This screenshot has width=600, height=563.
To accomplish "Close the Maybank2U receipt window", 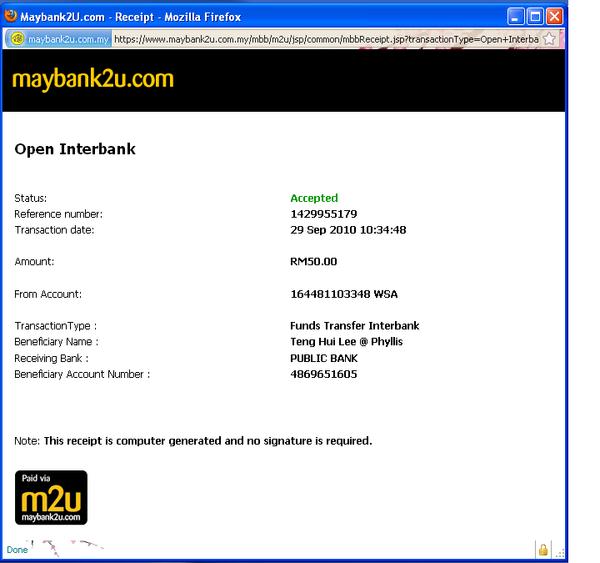I will tap(554, 17).
